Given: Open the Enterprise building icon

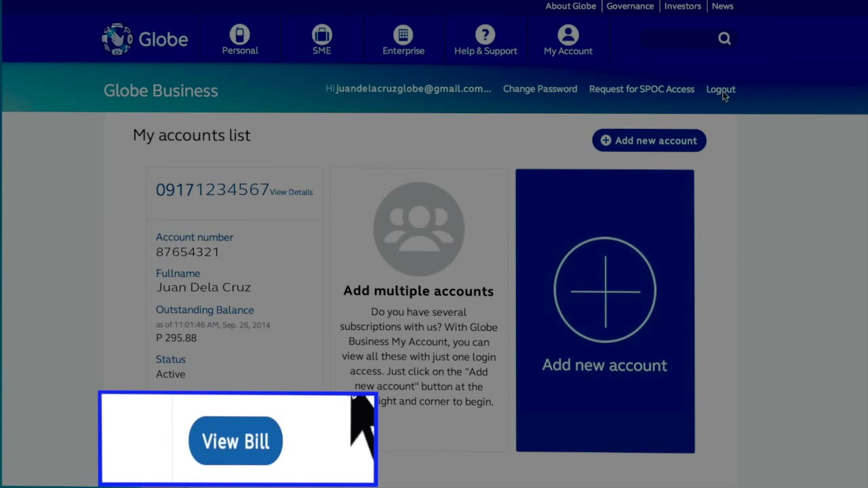Looking at the screenshot, I should coord(403,34).
